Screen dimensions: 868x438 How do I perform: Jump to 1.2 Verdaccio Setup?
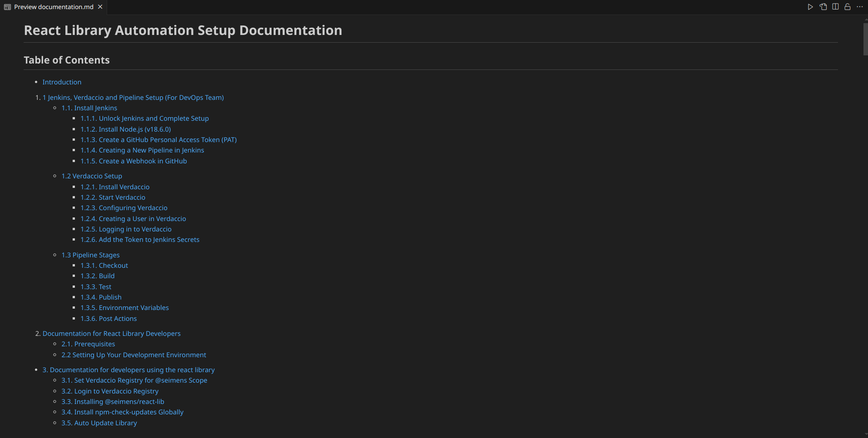92,176
